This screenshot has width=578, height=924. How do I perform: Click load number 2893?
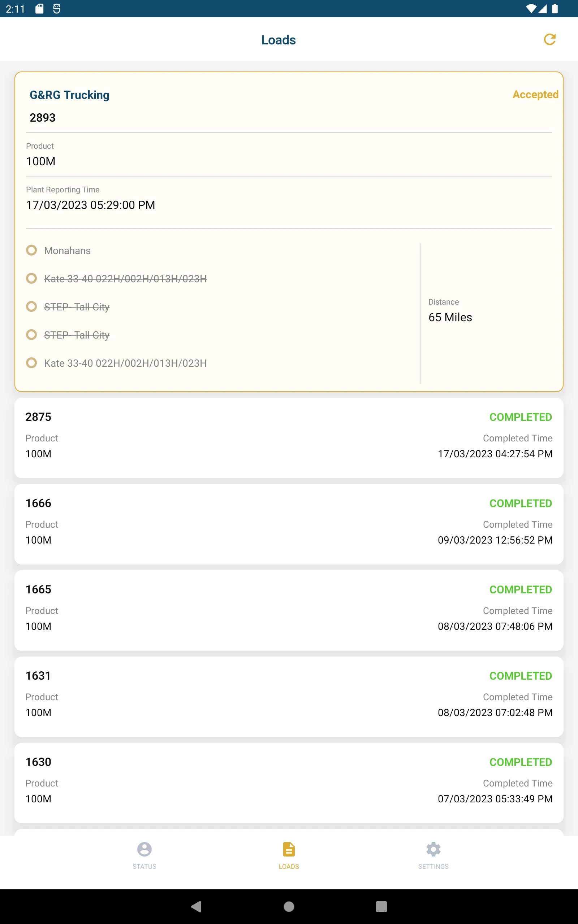pyautogui.click(x=42, y=118)
